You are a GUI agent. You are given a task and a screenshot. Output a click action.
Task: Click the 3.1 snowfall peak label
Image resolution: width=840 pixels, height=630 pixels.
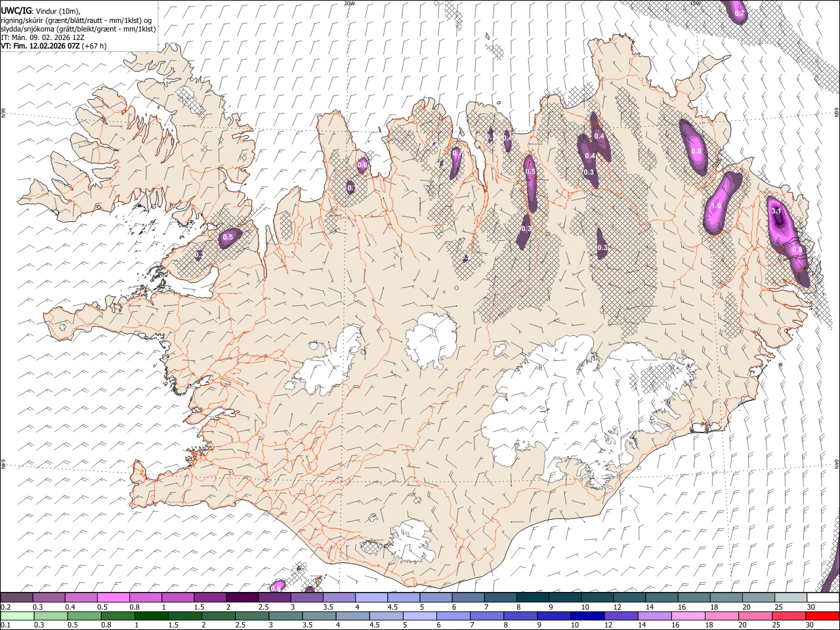coord(776,211)
